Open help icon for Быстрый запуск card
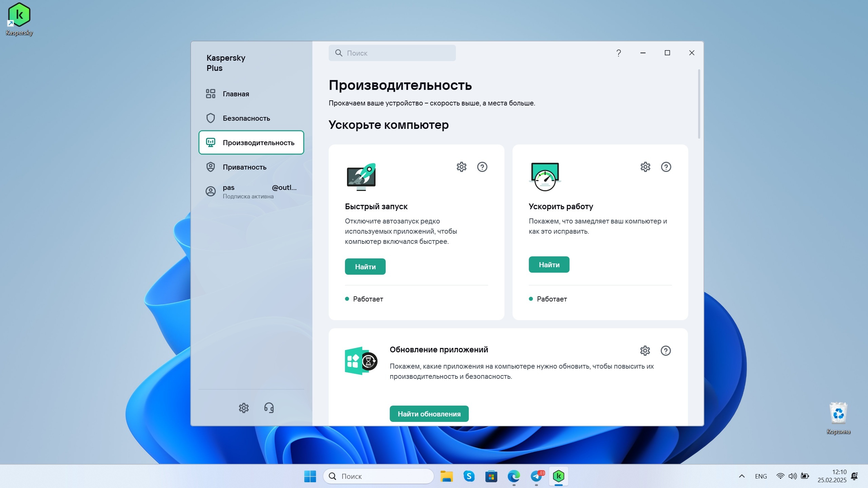 point(482,167)
